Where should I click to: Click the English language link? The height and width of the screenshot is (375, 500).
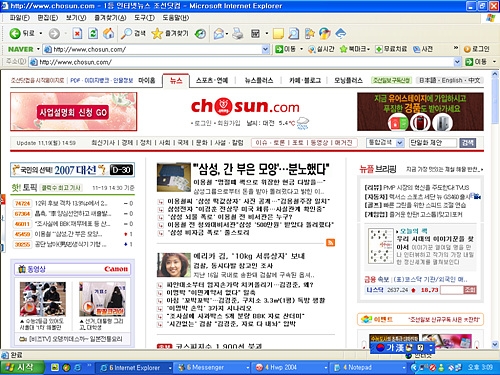(x=452, y=80)
